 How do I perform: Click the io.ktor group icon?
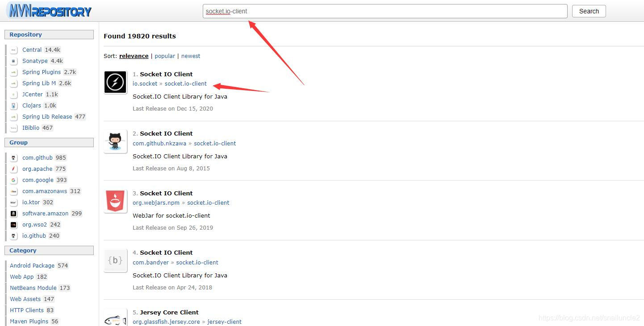[14, 202]
